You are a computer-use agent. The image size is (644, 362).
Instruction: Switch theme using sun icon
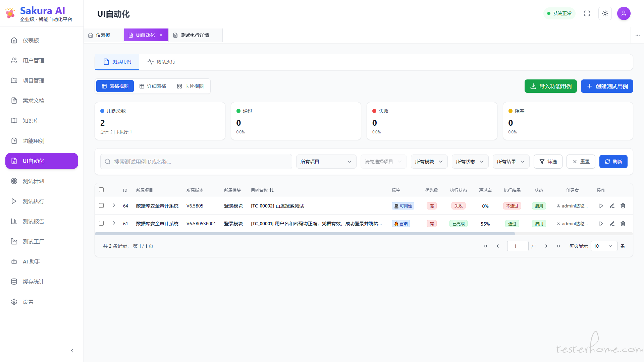(605, 13)
